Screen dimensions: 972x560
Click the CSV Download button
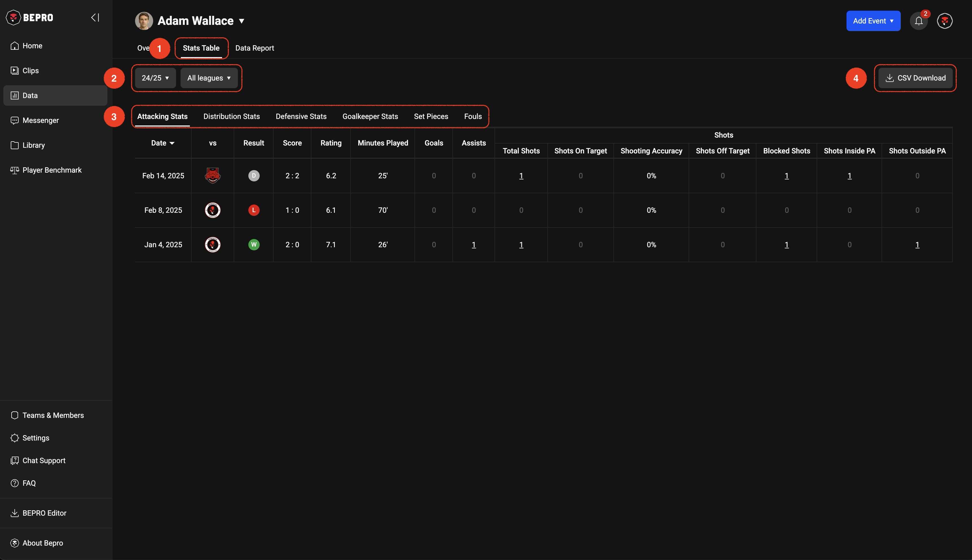915,78
